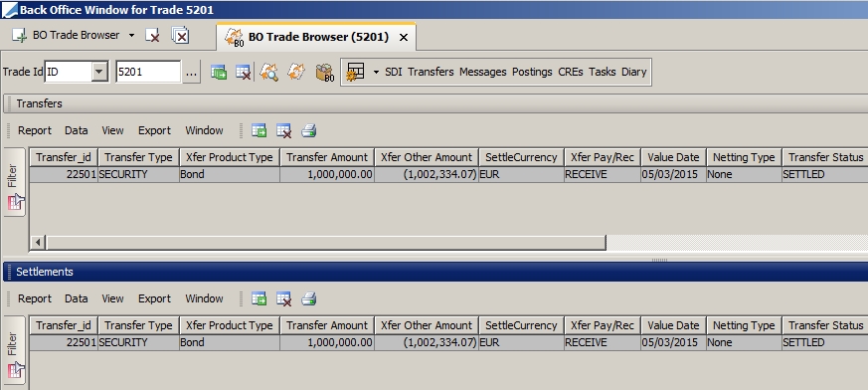
Task: Expand the Filter side tab in Transfers panel
Action: (x=14, y=182)
